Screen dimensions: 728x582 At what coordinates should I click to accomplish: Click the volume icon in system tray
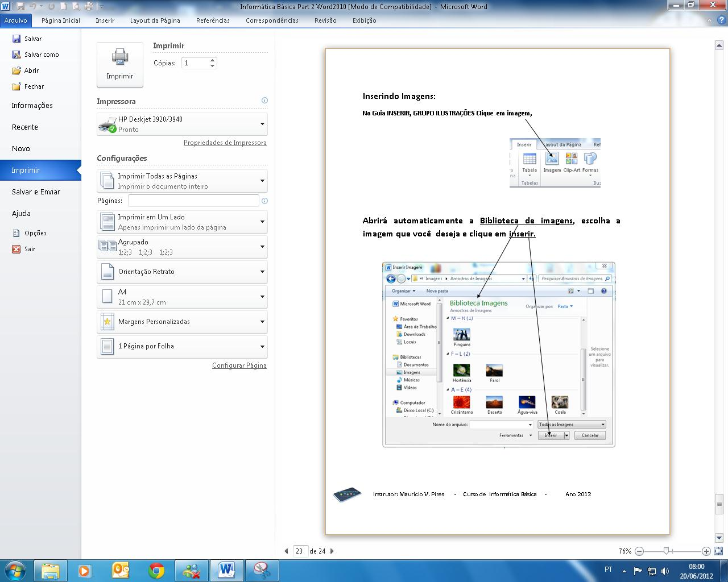[x=665, y=571]
